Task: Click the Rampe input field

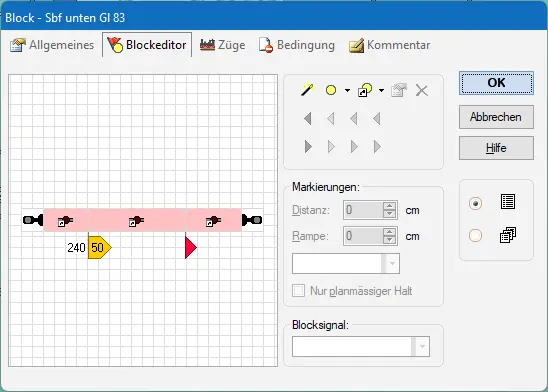Action: [363, 236]
